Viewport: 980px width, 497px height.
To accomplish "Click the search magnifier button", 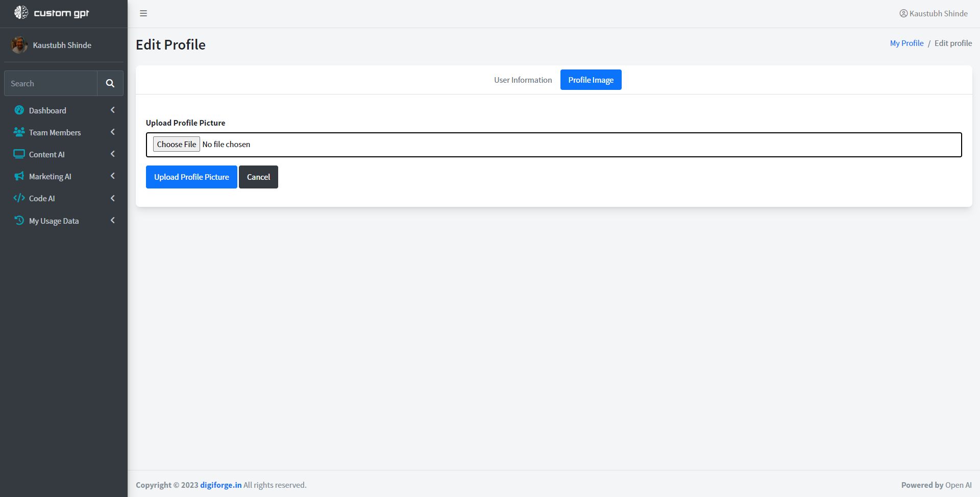I will coord(110,83).
